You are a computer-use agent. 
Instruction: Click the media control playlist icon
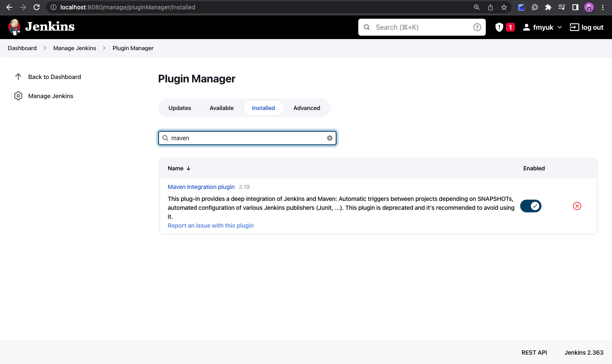tap(561, 7)
